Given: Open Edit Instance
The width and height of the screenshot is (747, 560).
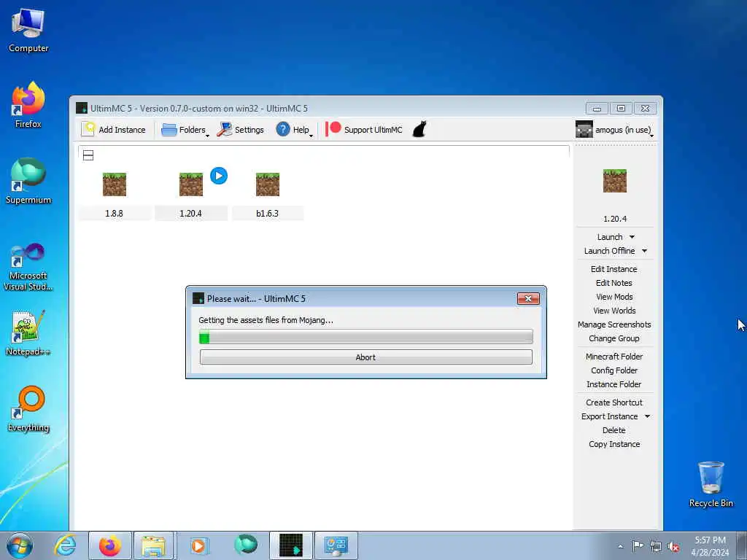Looking at the screenshot, I should pyautogui.click(x=614, y=269).
